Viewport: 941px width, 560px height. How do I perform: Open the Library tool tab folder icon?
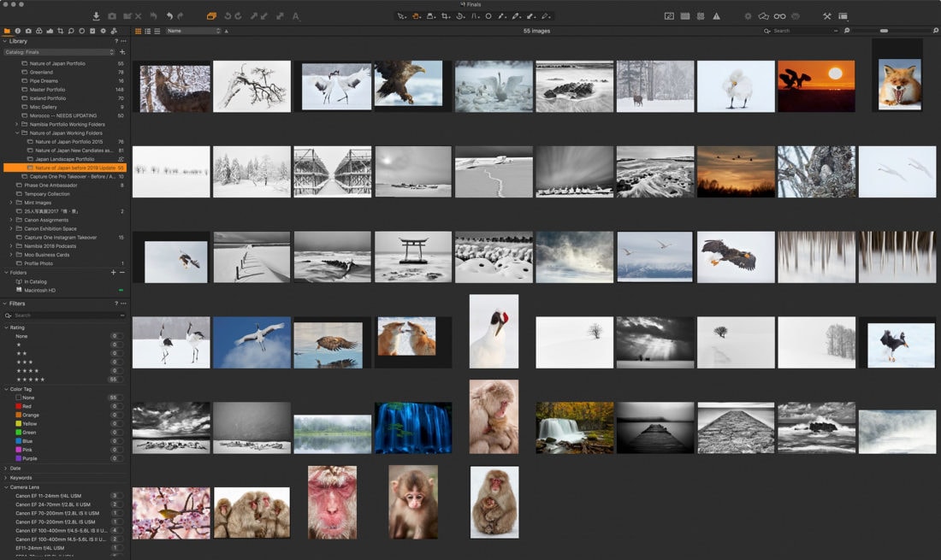[x=8, y=31]
